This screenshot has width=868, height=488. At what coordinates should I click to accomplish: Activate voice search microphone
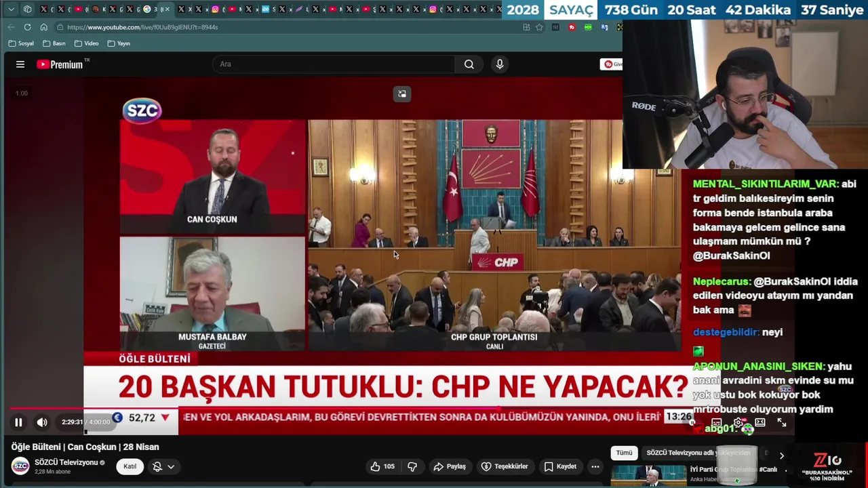[x=500, y=64]
